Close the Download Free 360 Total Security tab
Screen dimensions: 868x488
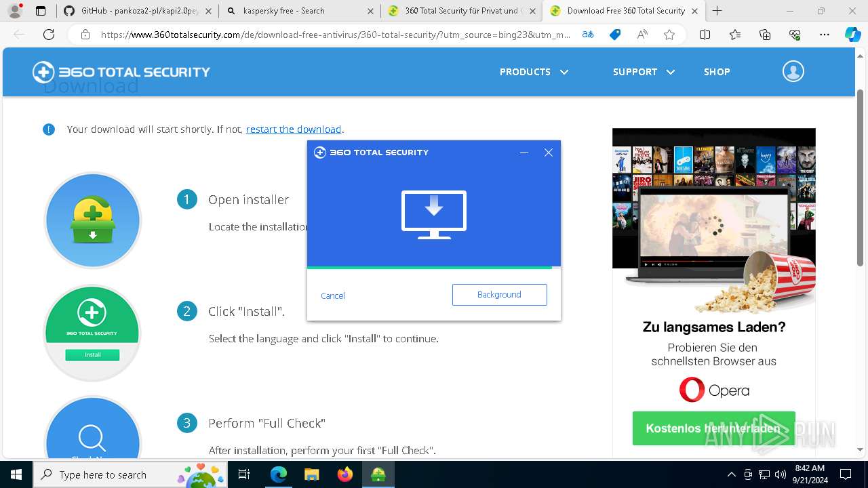694,11
